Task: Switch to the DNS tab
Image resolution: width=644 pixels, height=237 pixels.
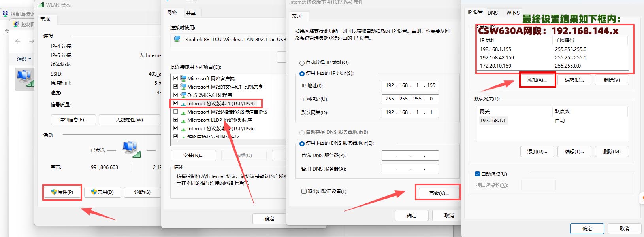Action: coord(493,13)
